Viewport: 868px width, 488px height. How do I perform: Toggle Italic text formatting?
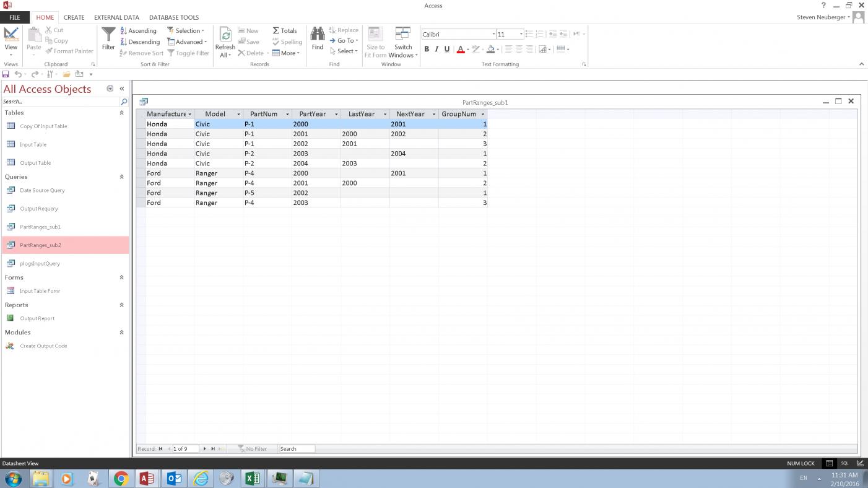436,49
